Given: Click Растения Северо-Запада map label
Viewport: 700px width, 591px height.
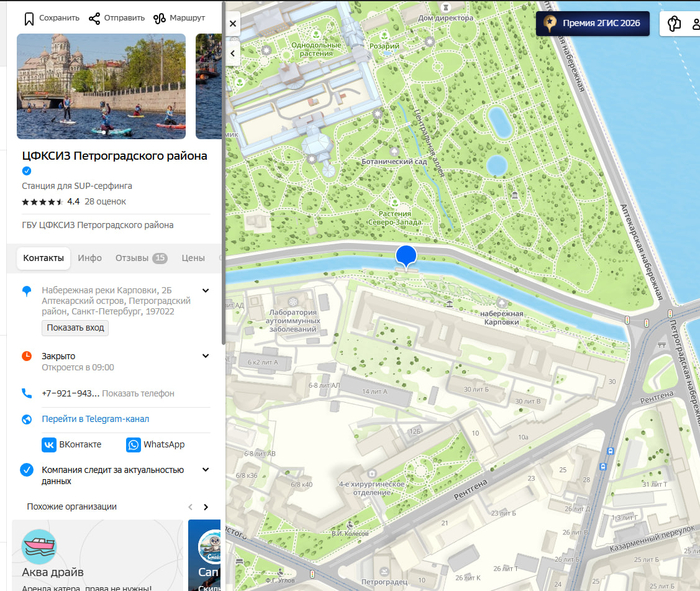Looking at the screenshot, I should pyautogui.click(x=395, y=218).
